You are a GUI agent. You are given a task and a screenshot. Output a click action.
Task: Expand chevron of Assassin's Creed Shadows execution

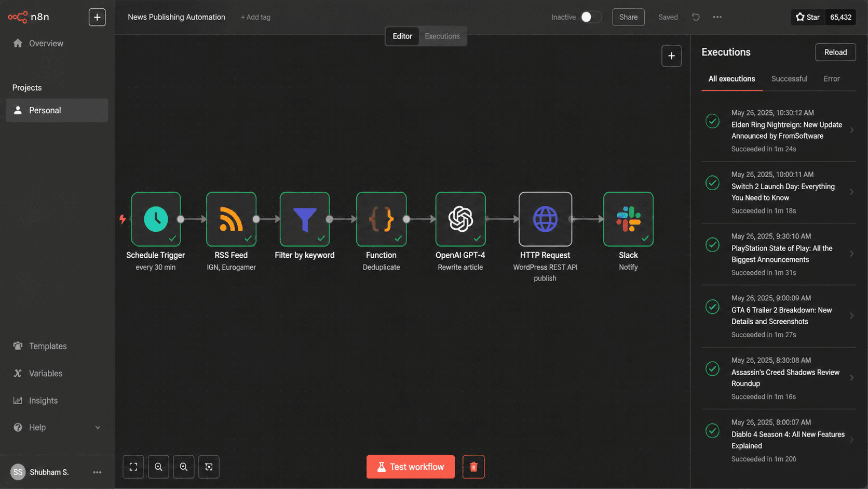point(851,378)
